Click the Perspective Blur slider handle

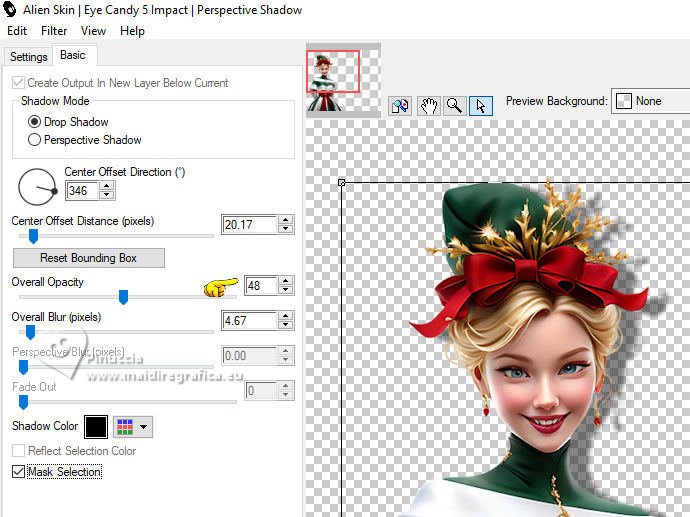pyautogui.click(x=24, y=367)
